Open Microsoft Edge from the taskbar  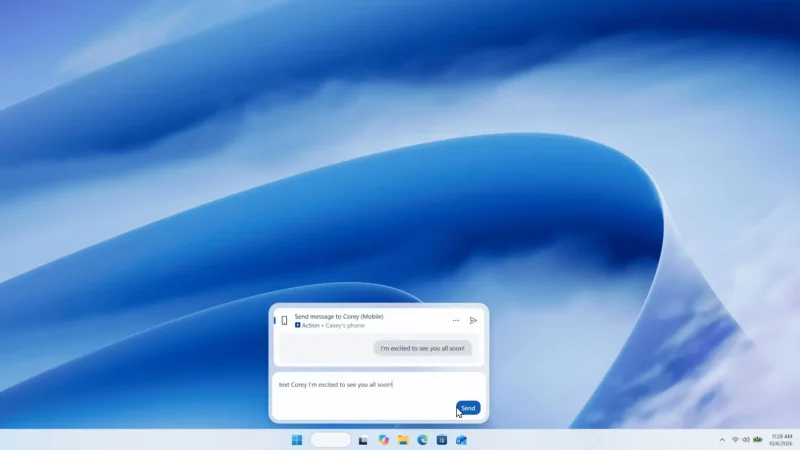[422, 440]
